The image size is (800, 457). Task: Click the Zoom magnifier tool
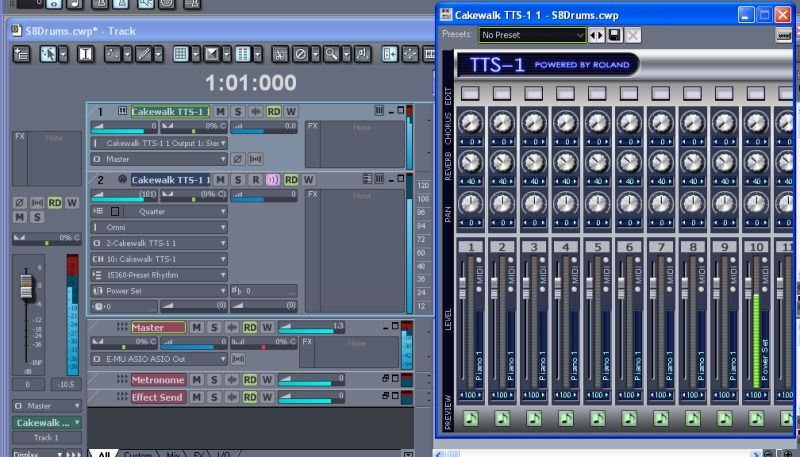point(330,53)
